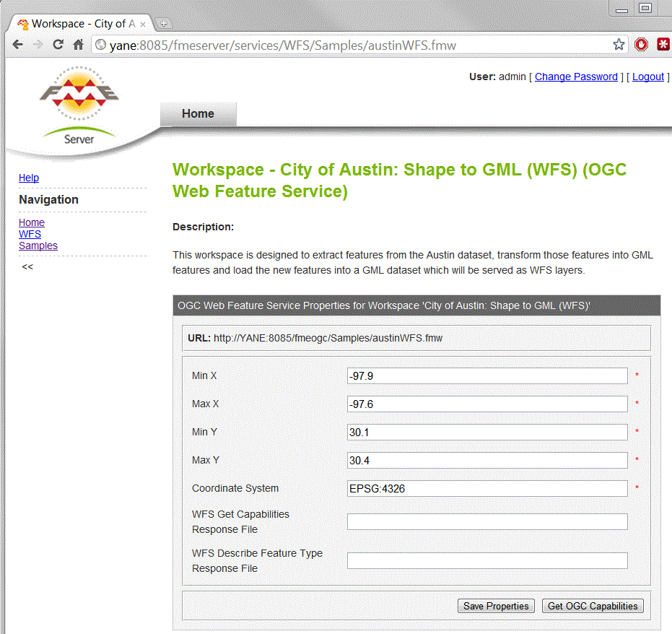The image size is (672, 634).
Task: Click the 'Max X' label
Action: 205,404
